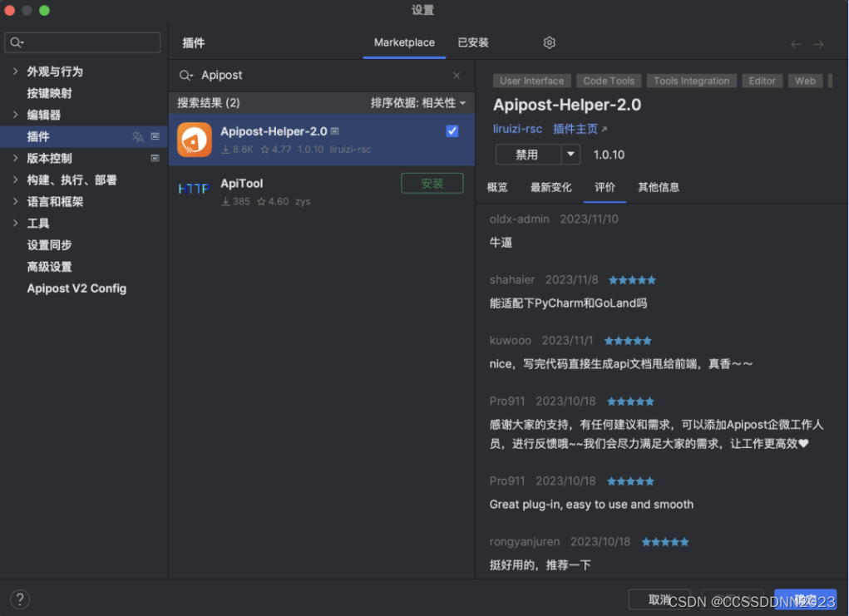
Task: Clear the plugin search with the X icon
Action: [457, 76]
